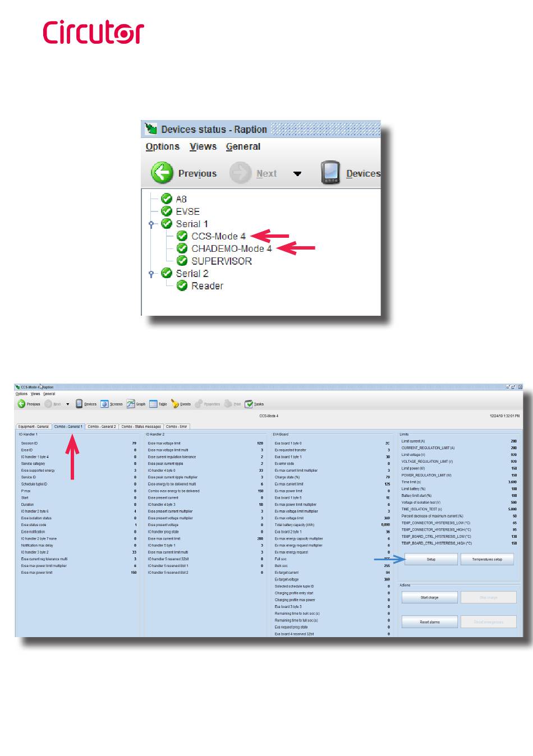The width and height of the screenshot is (533, 756).
Task: Click the Temperatures setup button
Action: pos(487,559)
